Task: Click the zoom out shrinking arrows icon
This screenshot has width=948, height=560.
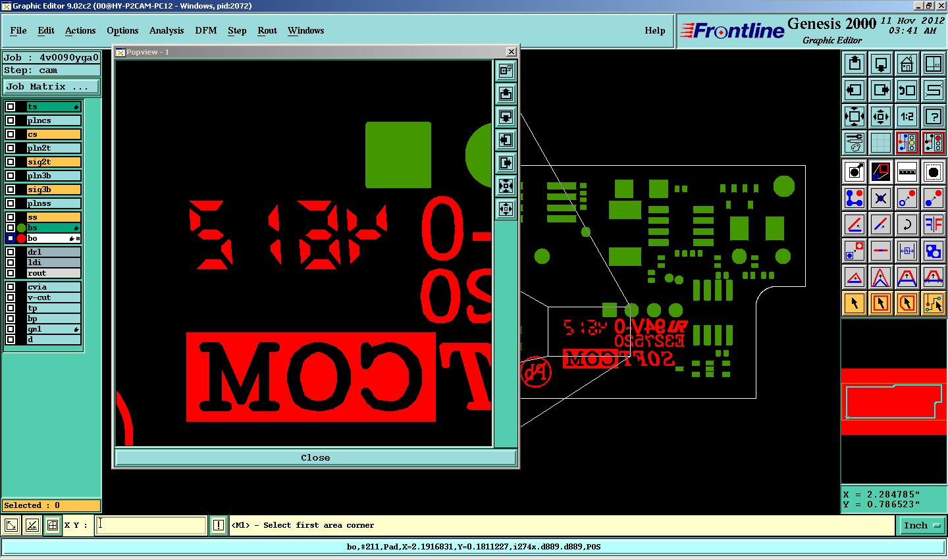Action: 881,116
